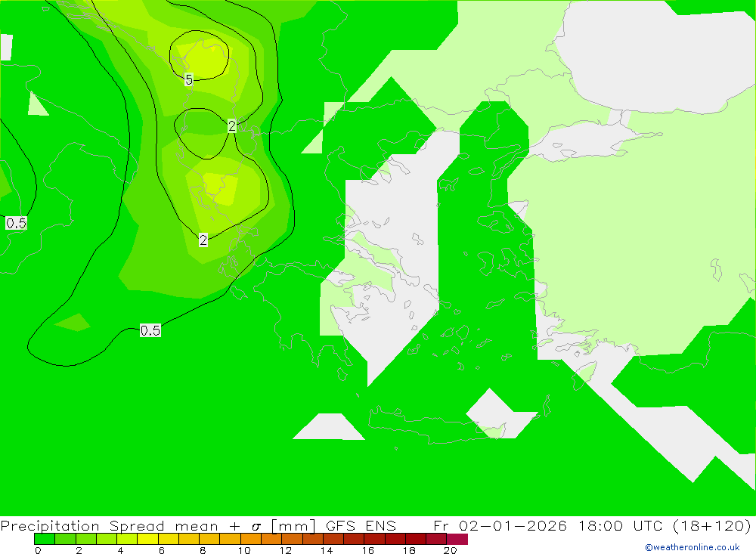Image resolution: width=756 pixels, height=554 pixels.
Task: Click the 2 contour label just beneath the 5 contour
Action: [232, 126]
